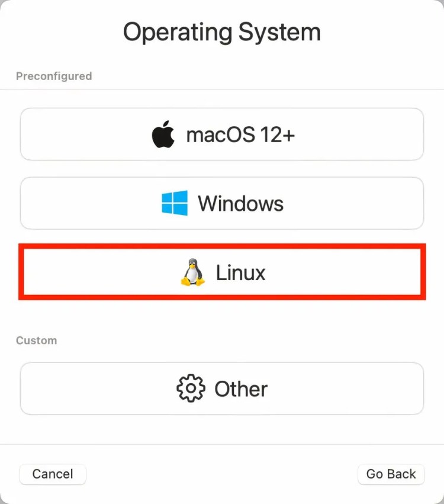Click the gear icon beside Other
Image resolution: width=444 pixels, height=504 pixels.
coord(191,389)
